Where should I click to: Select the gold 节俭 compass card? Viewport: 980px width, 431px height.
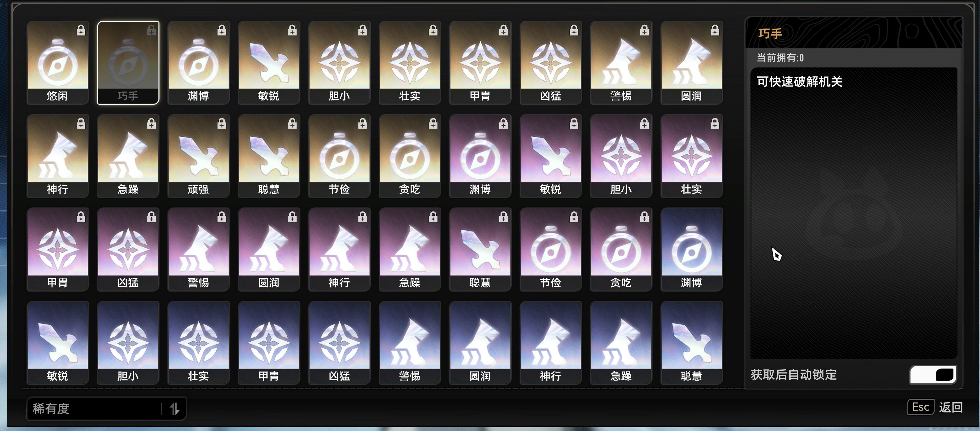point(339,156)
